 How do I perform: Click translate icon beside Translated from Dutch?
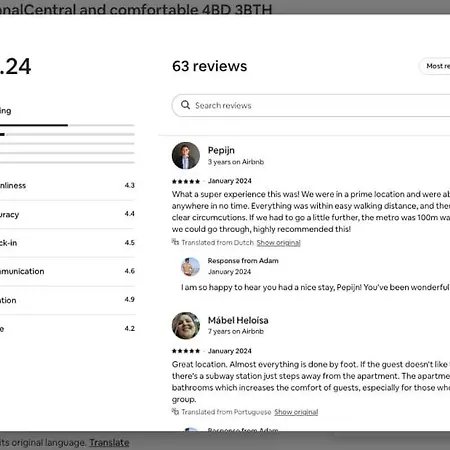[175, 242]
